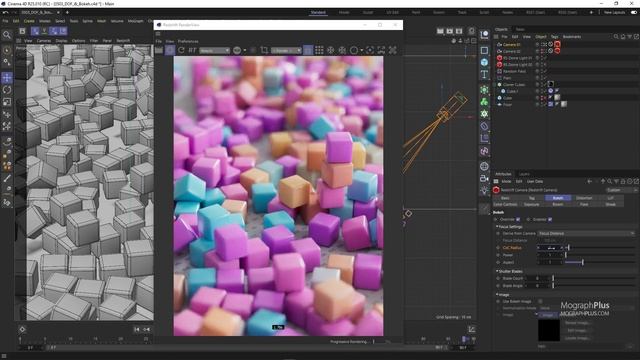Click the Locate Image button

(577, 338)
